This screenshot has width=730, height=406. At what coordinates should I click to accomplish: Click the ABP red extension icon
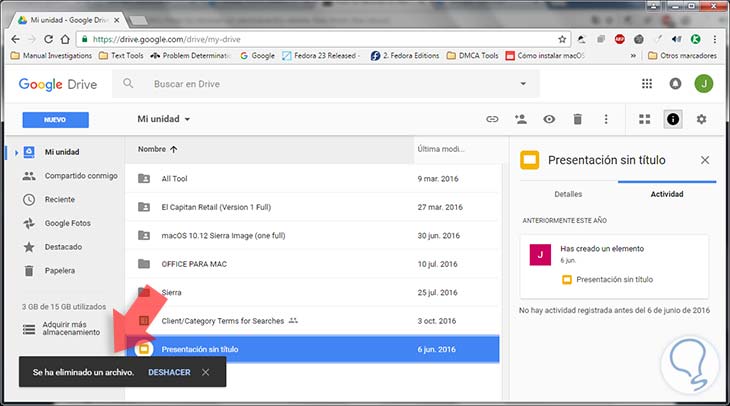click(x=619, y=40)
